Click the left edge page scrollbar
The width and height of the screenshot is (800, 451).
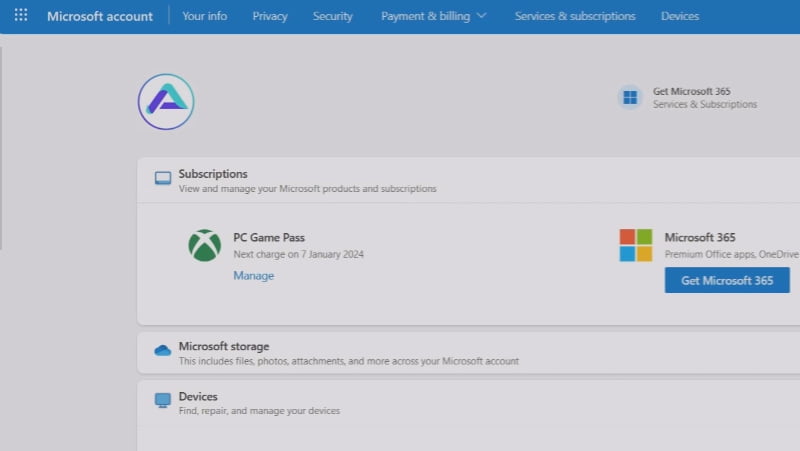pos(1,148)
